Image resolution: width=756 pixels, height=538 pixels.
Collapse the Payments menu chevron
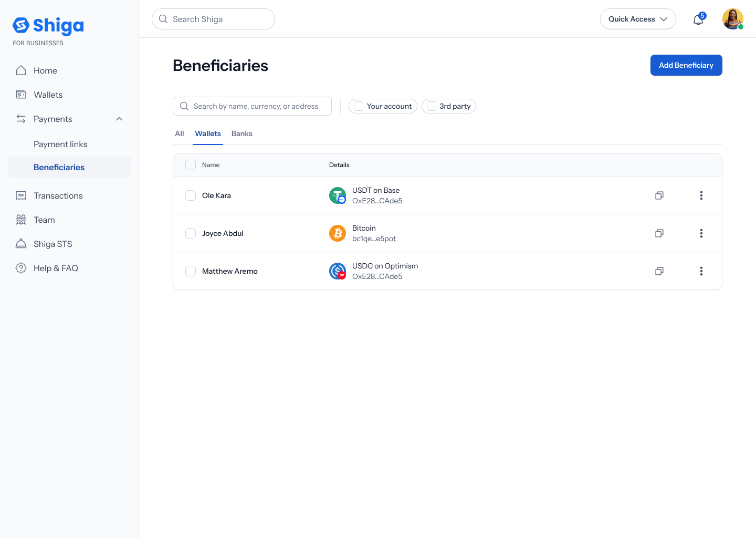119,119
